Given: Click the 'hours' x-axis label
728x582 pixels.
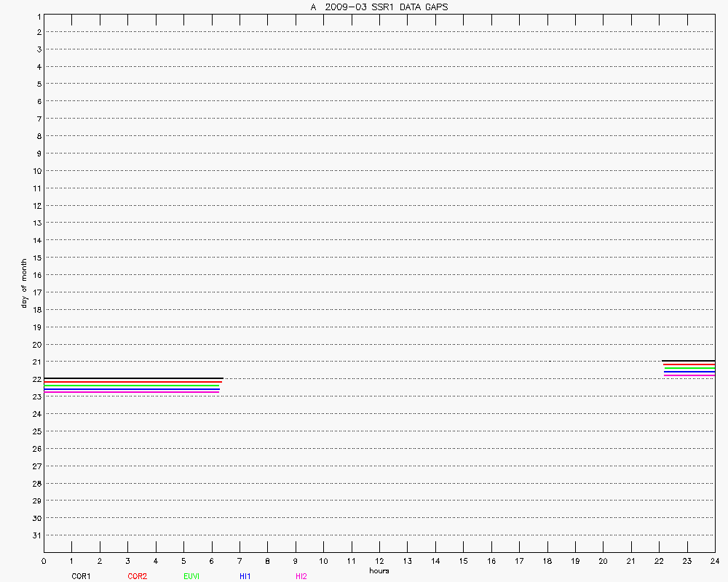Looking at the screenshot, I should (379, 571).
